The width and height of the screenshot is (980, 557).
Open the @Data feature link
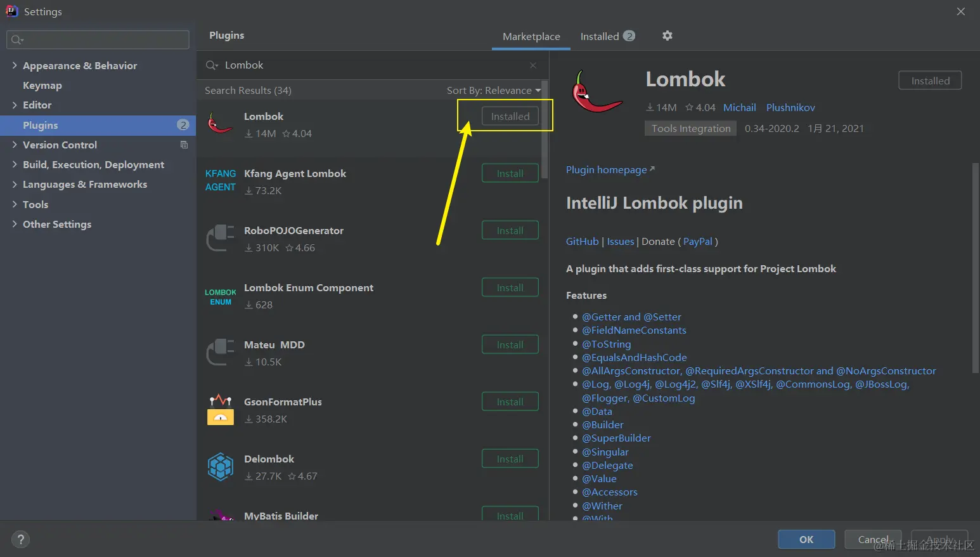[597, 412]
